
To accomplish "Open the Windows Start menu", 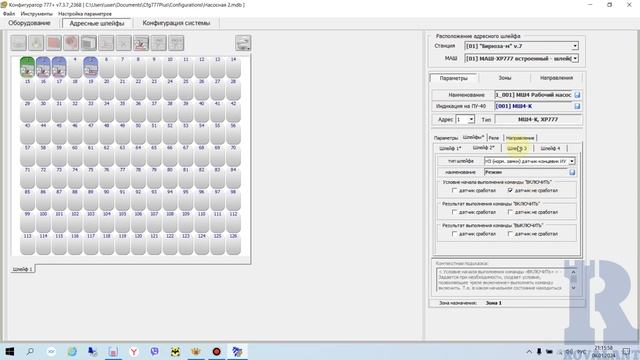I will pos(10,351).
